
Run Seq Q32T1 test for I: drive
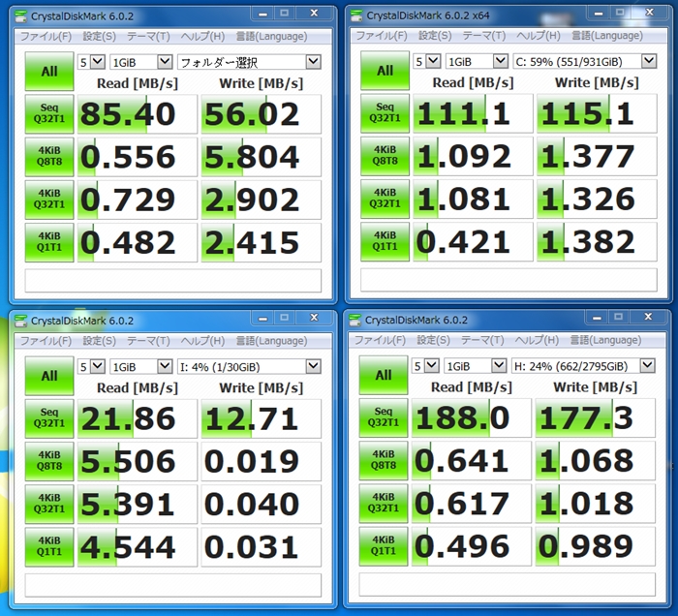click(x=49, y=417)
